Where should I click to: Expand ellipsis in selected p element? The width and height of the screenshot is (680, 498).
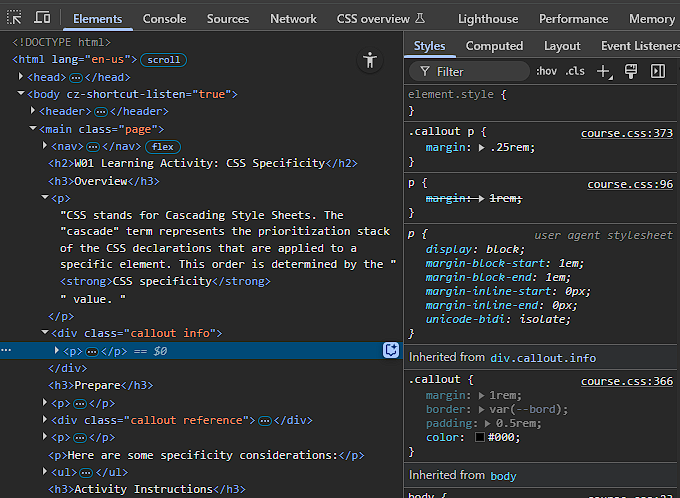[92, 351]
